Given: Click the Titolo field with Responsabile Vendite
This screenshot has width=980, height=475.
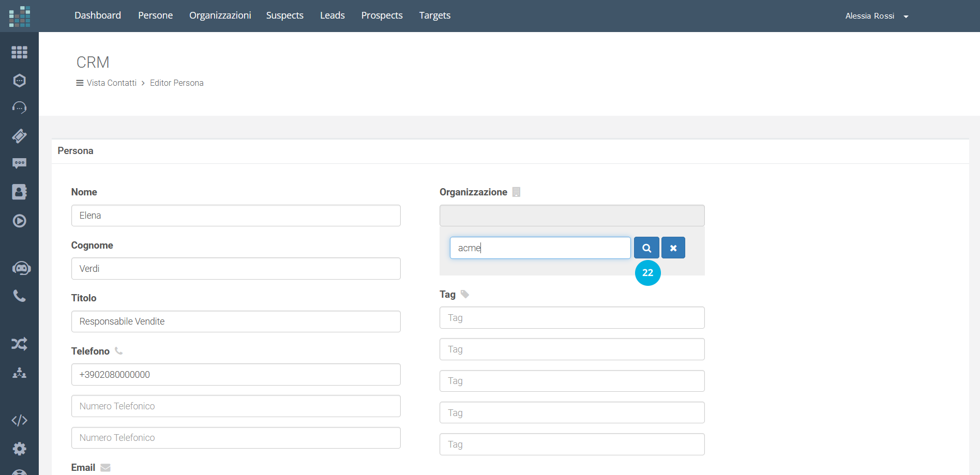Looking at the screenshot, I should [236, 321].
